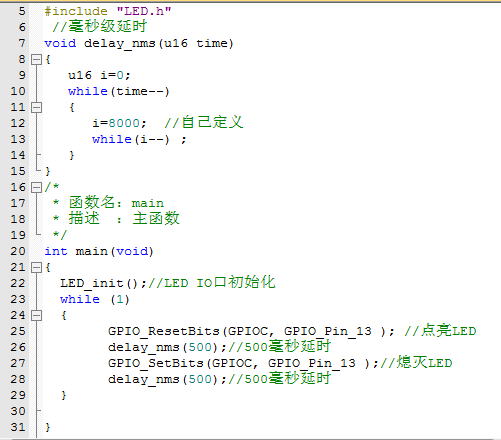Click line number 25 in the gutter

pos(18,331)
